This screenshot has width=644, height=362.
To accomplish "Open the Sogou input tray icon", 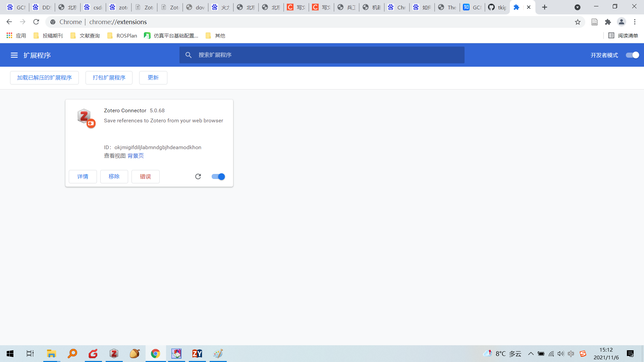I will click(x=583, y=354).
